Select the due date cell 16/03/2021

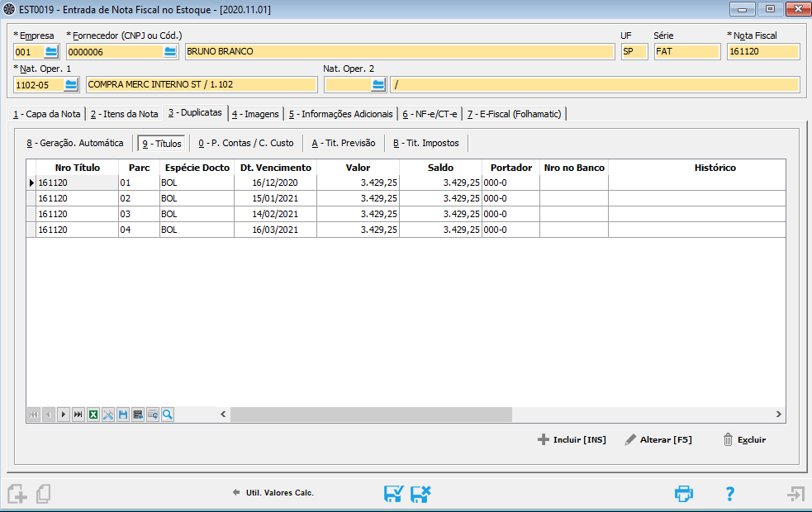(x=276, y=230)
